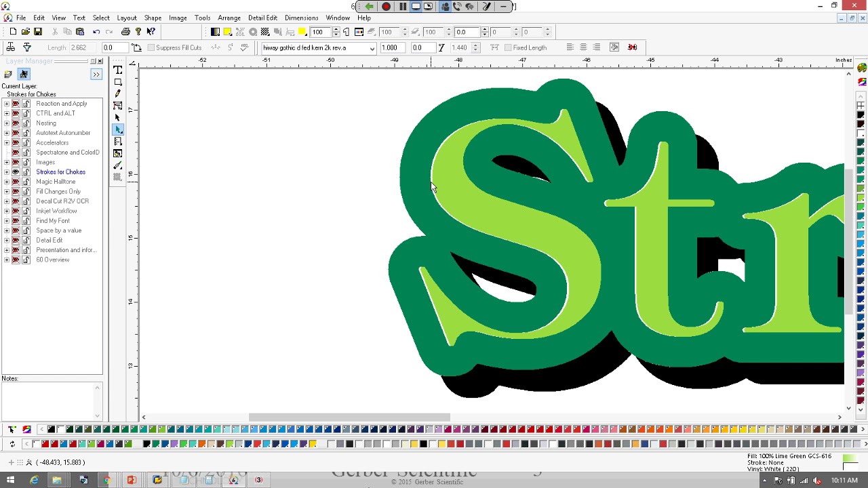The image size is (868, 488).
Task: Expand the Strokes for Chokes layer
Action: [7, 172]
